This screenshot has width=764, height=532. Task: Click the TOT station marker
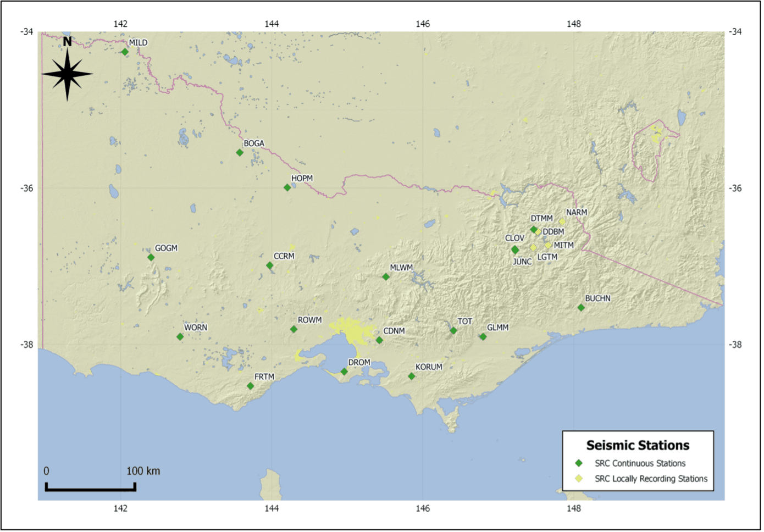[453, 330]
